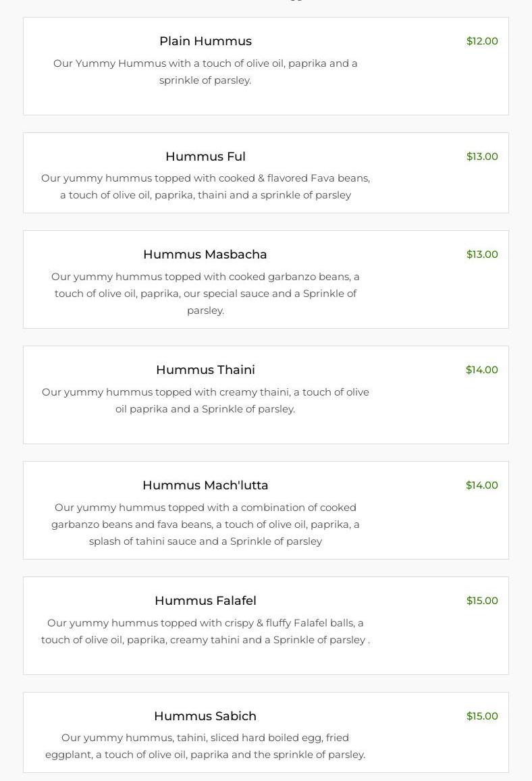Click the $13.00 price for Hummus Ful

482,157
